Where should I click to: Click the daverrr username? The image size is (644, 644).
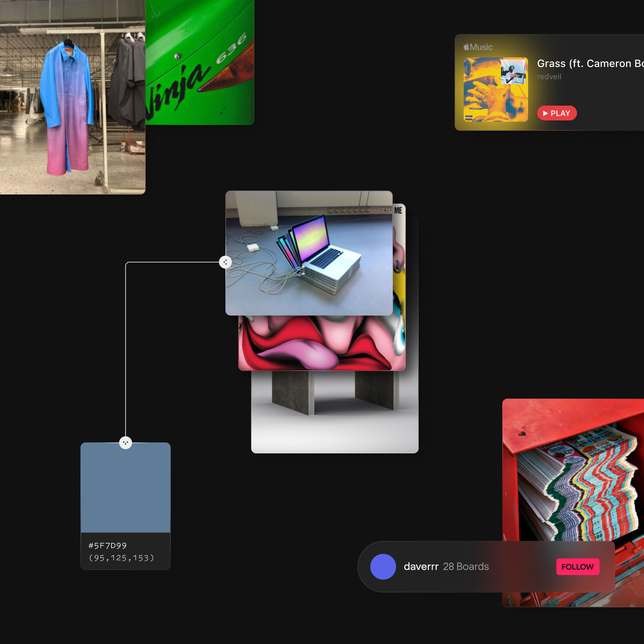[x=421, y=567]
